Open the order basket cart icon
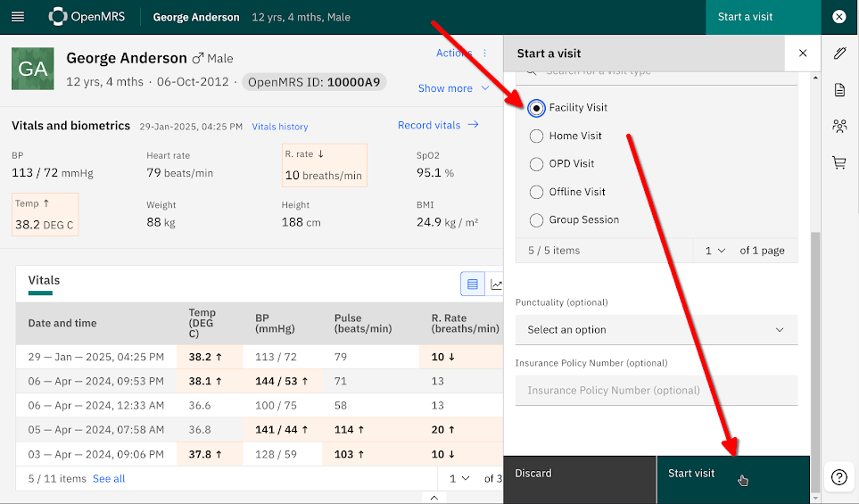This screenshot has width=859, height=504. point(839,163)
